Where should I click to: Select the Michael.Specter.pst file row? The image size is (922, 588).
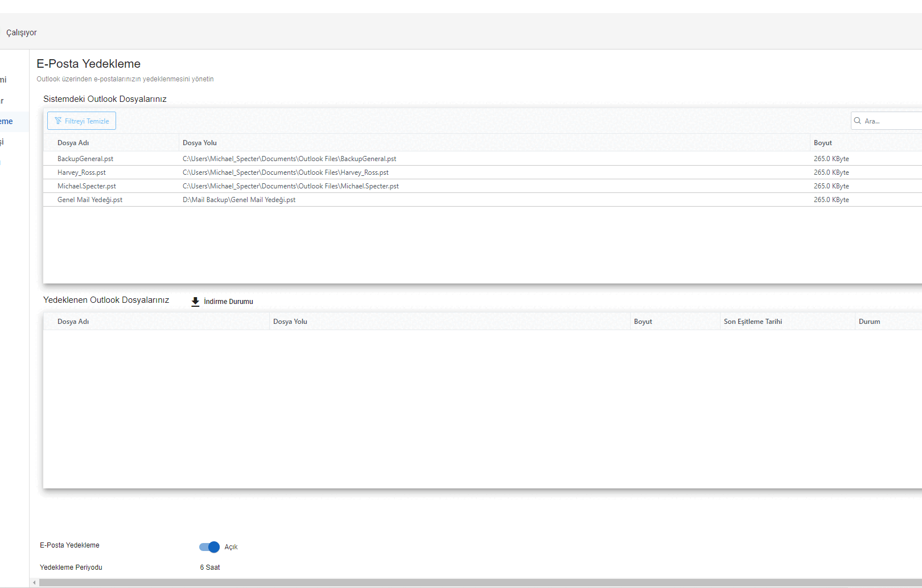pos(87,186)
